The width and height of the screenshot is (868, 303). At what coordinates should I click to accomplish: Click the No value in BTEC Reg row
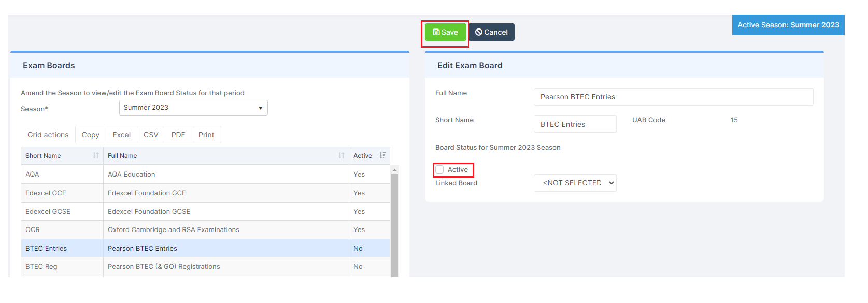(358, 267)
